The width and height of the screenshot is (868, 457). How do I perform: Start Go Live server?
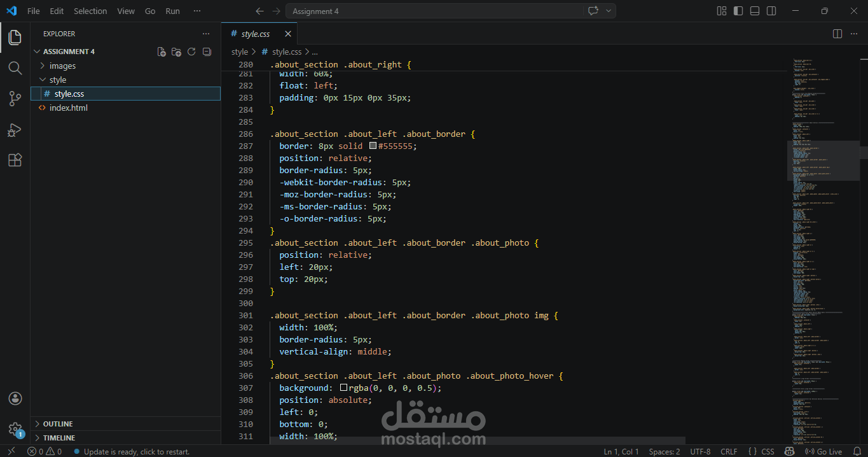point(823,451)
